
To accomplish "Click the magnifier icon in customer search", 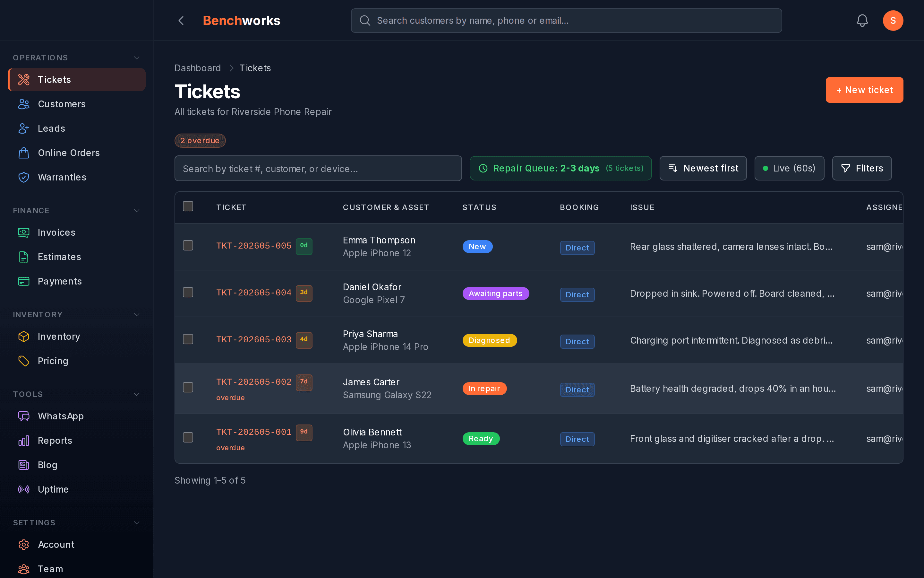I will pyautogui.click(x=365, y=20).
